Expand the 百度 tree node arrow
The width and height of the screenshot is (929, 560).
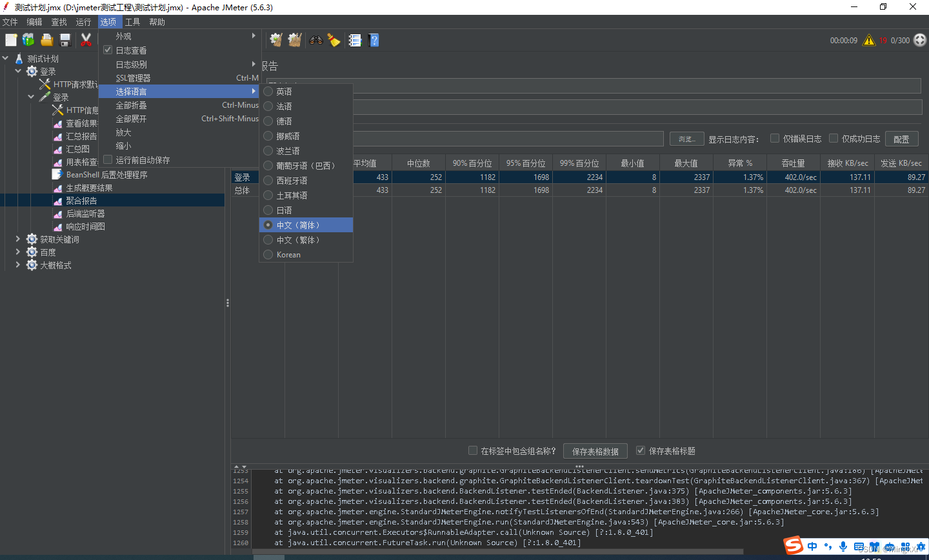pos(18,252)
